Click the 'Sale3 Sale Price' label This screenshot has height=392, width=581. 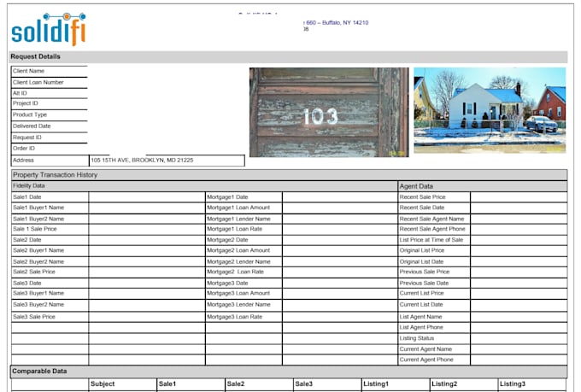[x=34, y=317]
